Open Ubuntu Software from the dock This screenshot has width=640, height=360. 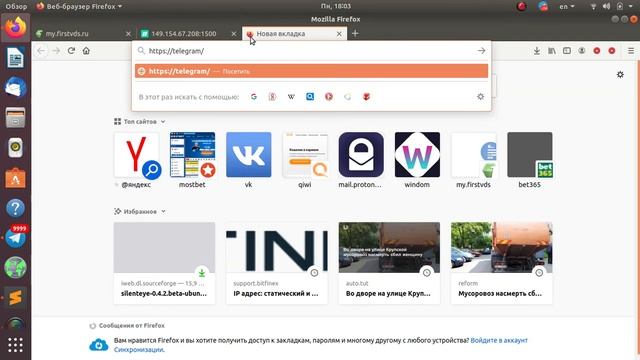click(16, 178)
